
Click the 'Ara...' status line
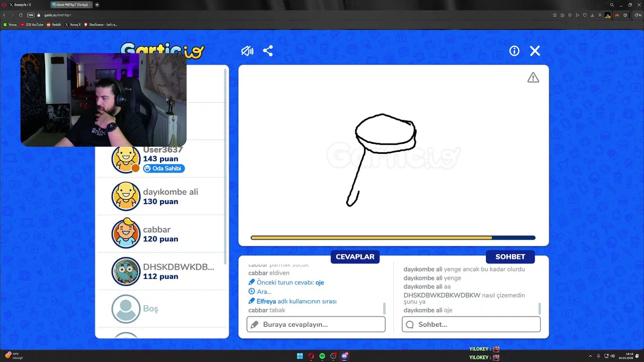(260, 292)
